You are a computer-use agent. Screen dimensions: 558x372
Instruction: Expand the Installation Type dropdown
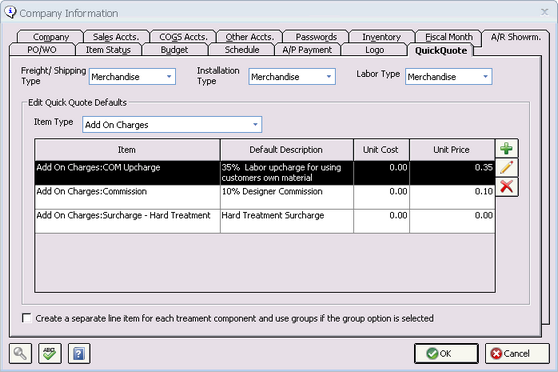pyautogui.click(x=292, y=77)
